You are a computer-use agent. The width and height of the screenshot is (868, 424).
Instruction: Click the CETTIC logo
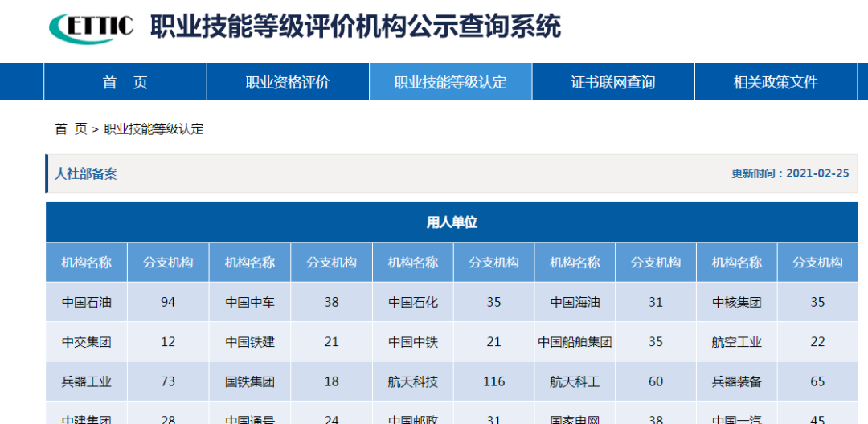tap(92, 27)
